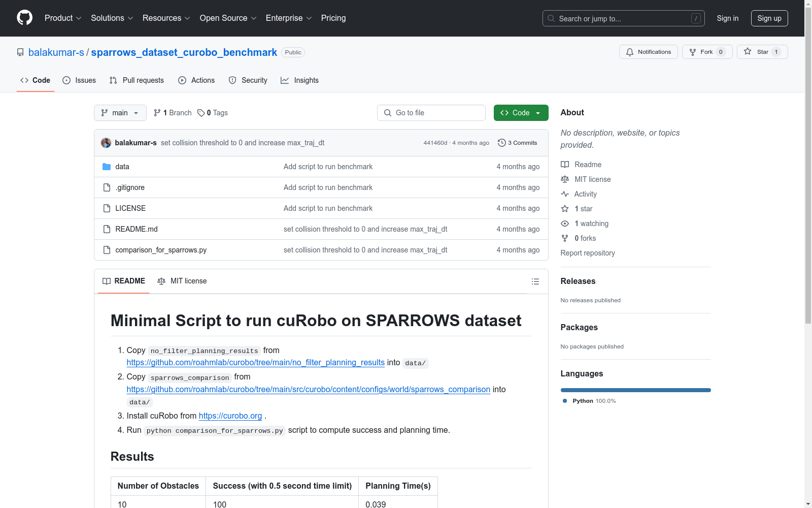Viewport: 812px width, 508px height.
Task: Switch to the MIT license tab
Action: click(x=182, y=281)
